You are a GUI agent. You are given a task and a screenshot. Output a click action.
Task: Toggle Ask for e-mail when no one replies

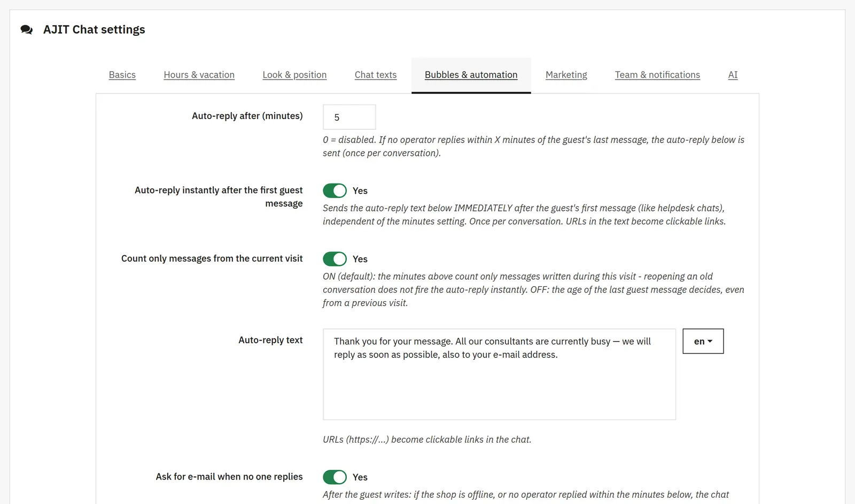(335, 477)
